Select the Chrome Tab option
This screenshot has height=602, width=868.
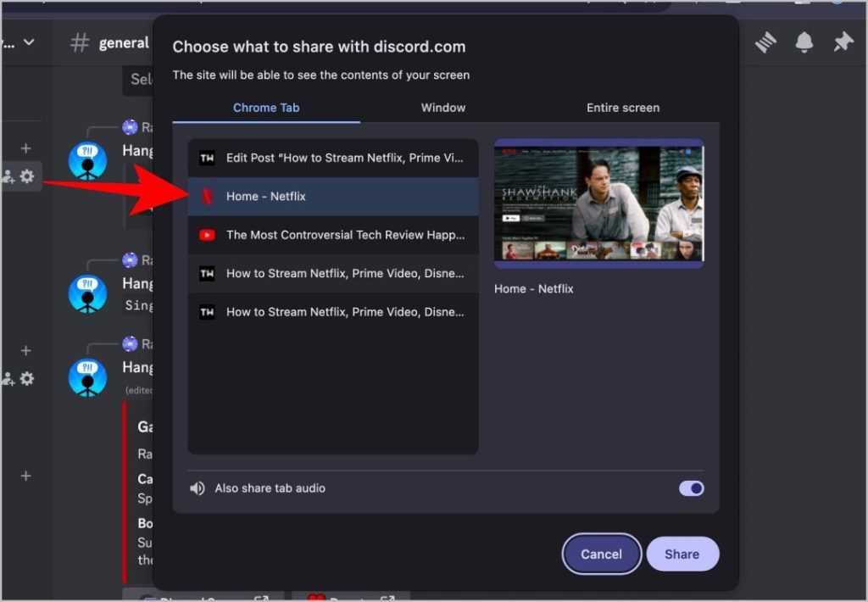point(266,108)
